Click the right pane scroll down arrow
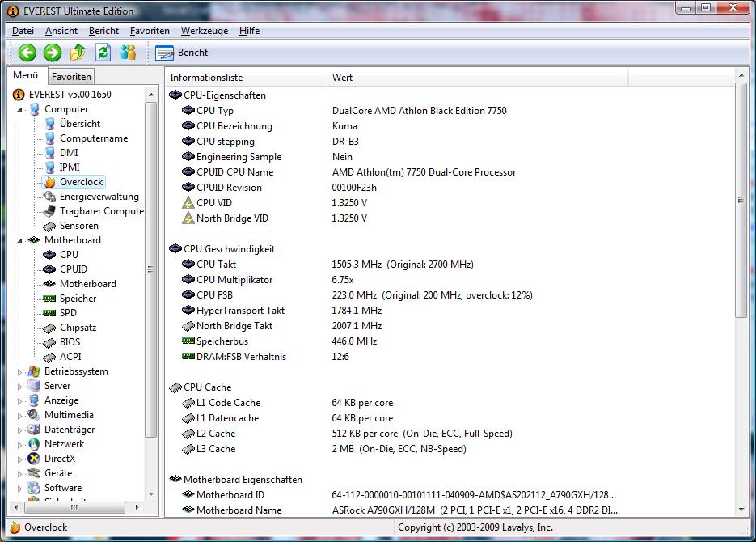 tap(741, 510)
